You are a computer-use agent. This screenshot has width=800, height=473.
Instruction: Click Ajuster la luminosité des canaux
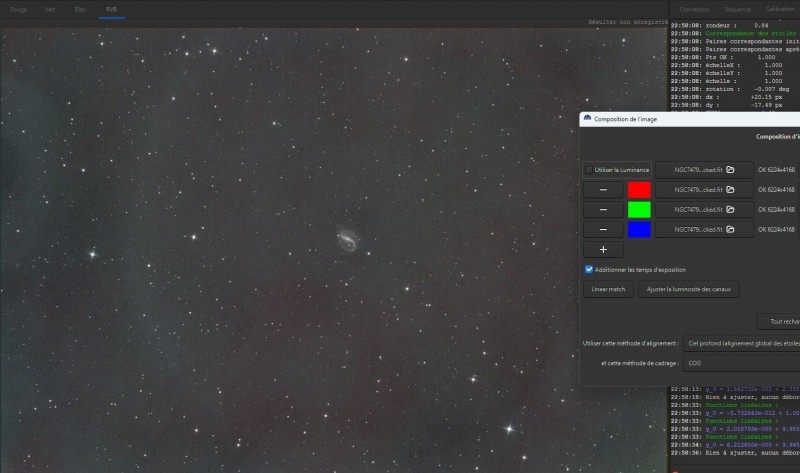point(689,289)
